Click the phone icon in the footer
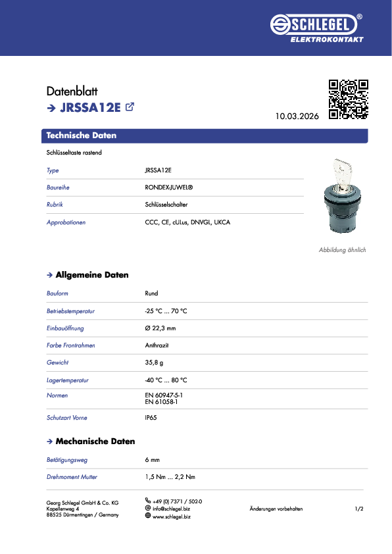This screenshot has width=392, height=554. click(x=147, y=500)
